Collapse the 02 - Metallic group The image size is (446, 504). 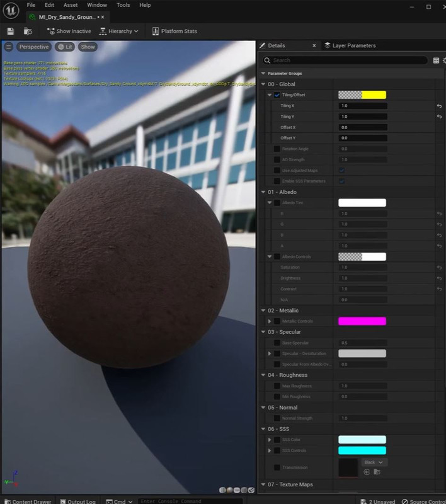tap(263, 311)
